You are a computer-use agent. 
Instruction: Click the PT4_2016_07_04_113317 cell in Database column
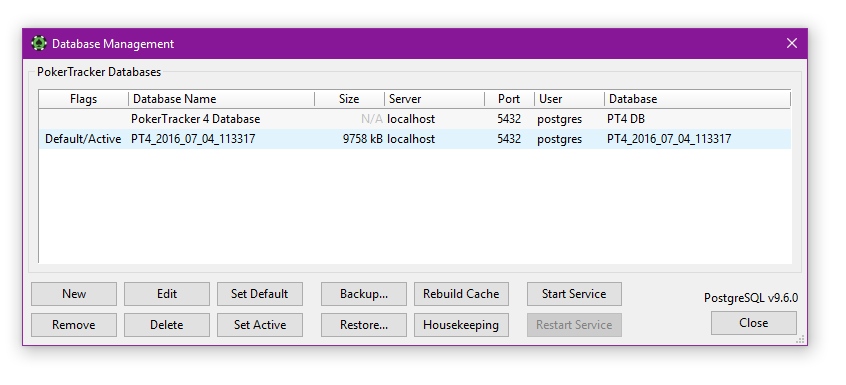[x=669, y=139]
